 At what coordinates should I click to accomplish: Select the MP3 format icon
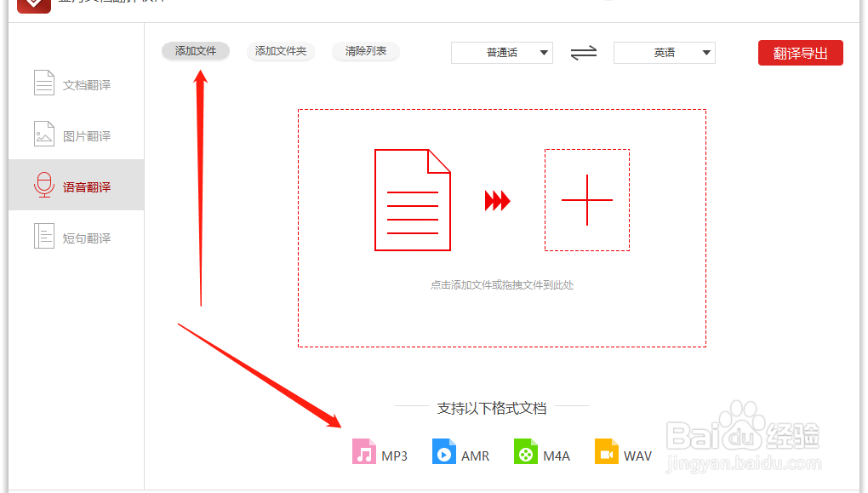[x=364, y=453]
